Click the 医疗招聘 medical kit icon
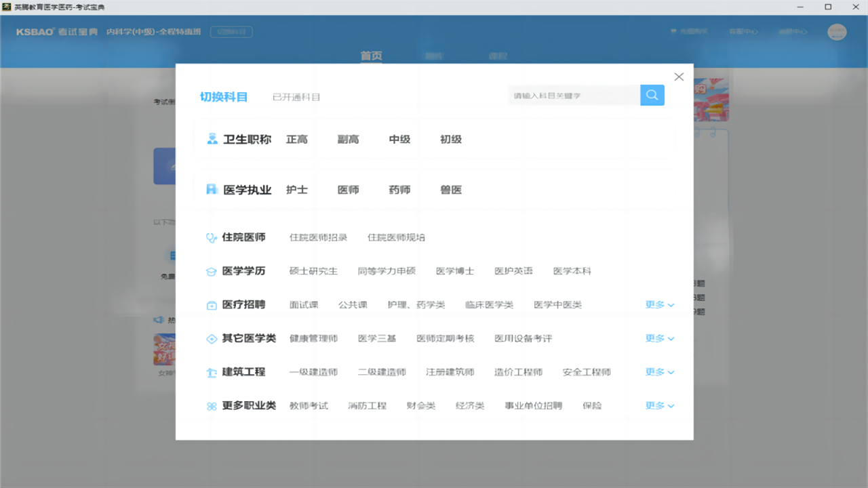This screenshot has height=488, width=868. (212, 305)
